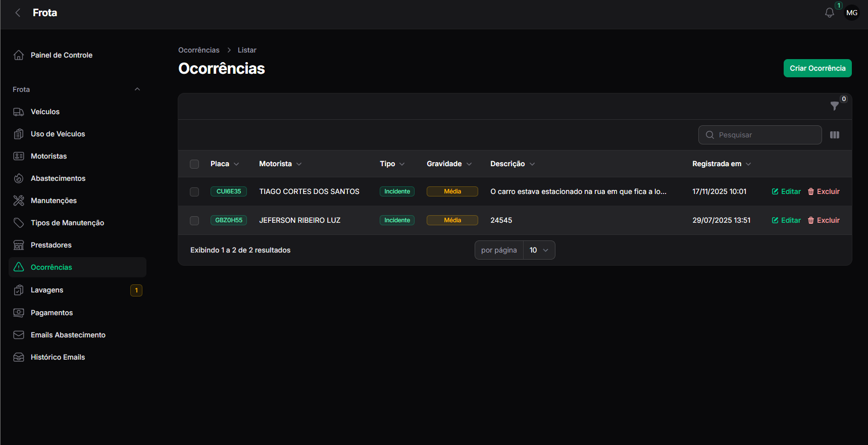Click the magnifier icon in the search box
This screenshot has width=868, height=445.
[710, 135]
